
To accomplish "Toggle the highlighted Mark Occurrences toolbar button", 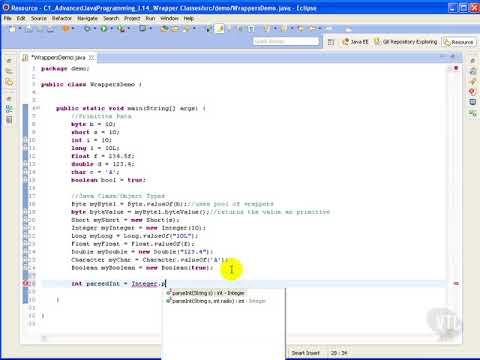I will pyautogui.click(x=220, y=29).
